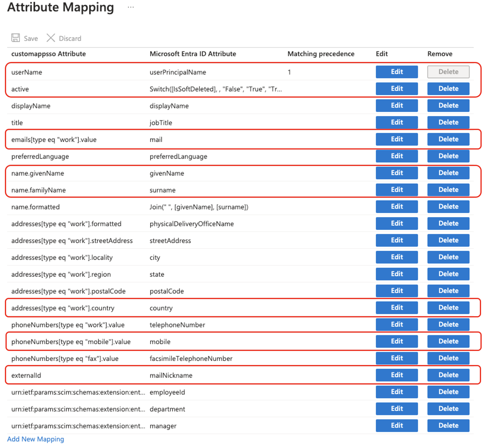Delete the title to jobTitle mapping

(x=448, y=122)
